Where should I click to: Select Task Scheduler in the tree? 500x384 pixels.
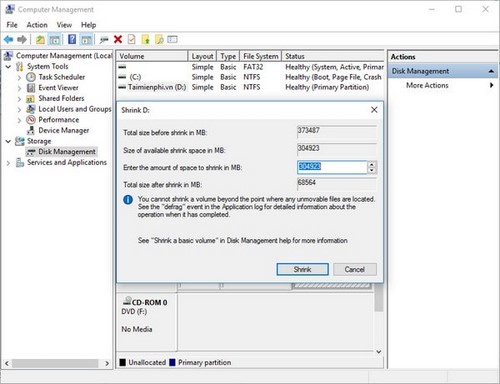coord(62,77)
